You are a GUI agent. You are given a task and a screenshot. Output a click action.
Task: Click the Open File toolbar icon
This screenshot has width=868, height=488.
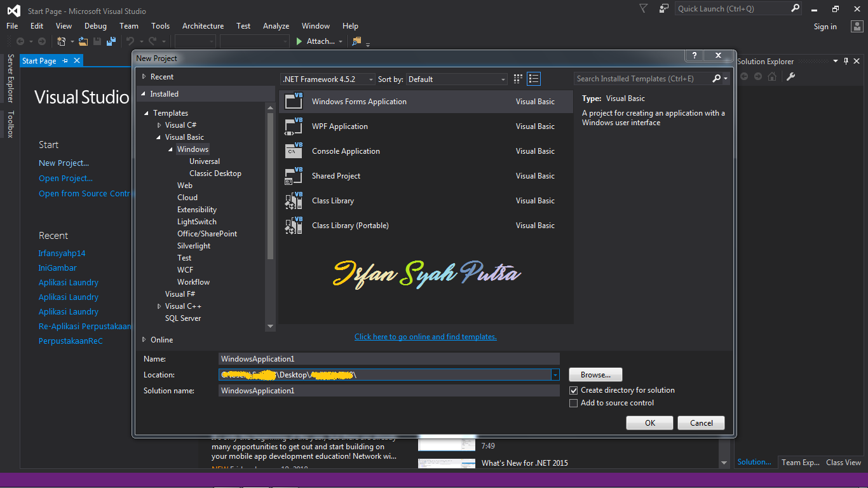point(84,41)
